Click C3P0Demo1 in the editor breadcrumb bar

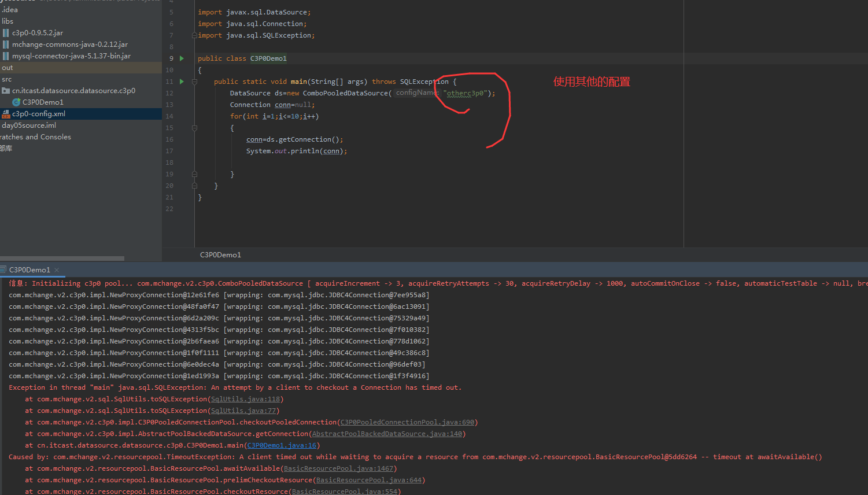click(220, 255)
